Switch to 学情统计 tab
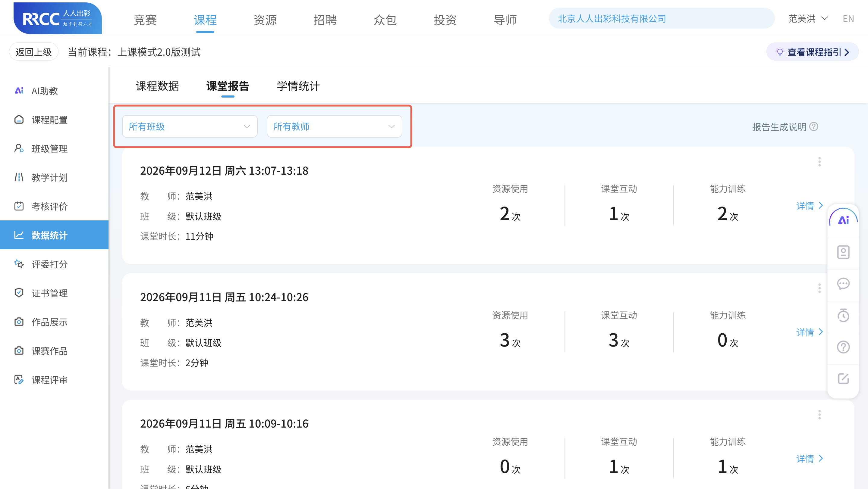Viewport: 868px width, 489px height. 298,86
